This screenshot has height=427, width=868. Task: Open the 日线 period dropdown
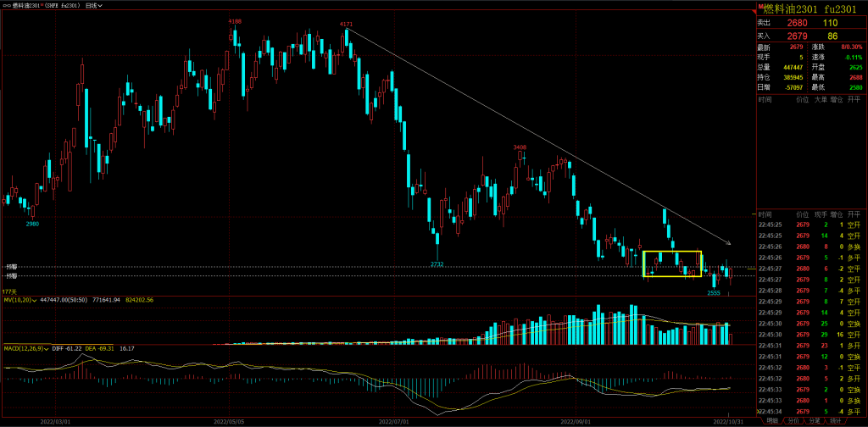[95, 5]
